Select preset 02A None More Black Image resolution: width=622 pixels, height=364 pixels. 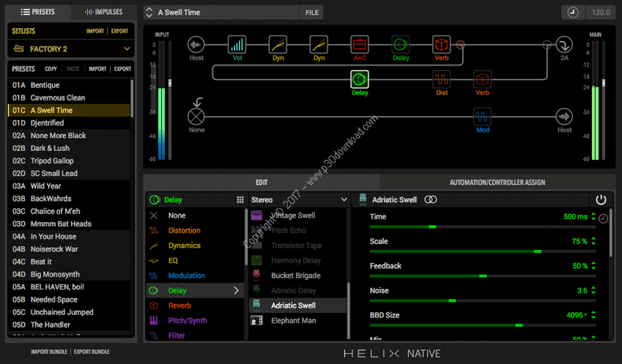tap(69, 136)
